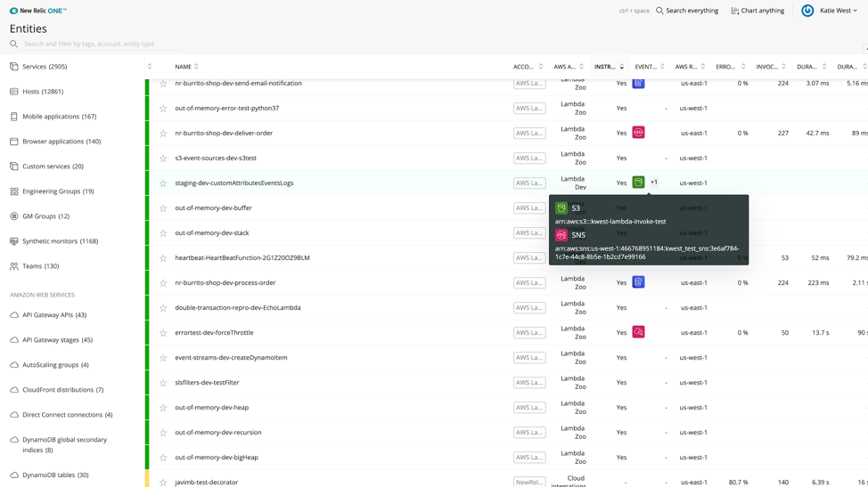This screenshot has width=868, height=487.
Task: Open API Gateway APIs (43)
Action: (x=54, y=314)
